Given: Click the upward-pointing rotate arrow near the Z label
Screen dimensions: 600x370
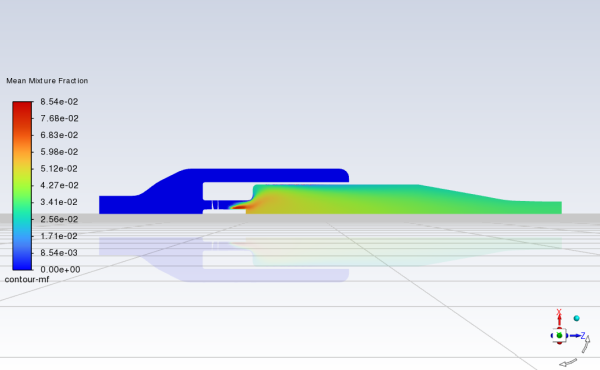Looking at the screenshot, I should [586, 344].
